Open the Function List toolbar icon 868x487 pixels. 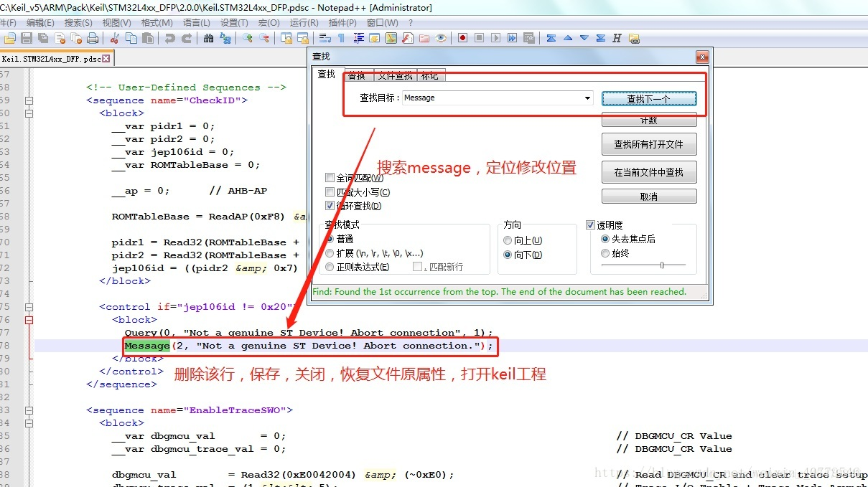(x=407, y=37)
